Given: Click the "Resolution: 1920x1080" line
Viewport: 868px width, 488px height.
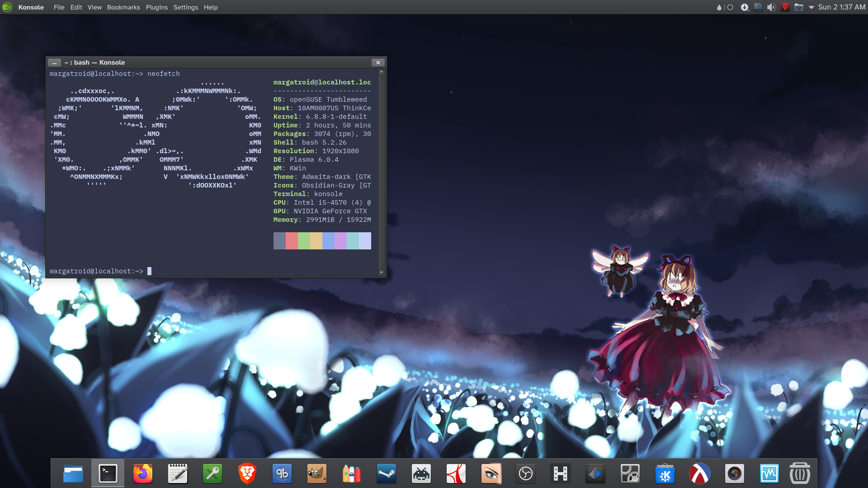Looking at the screenshot, I should (316, 151).
